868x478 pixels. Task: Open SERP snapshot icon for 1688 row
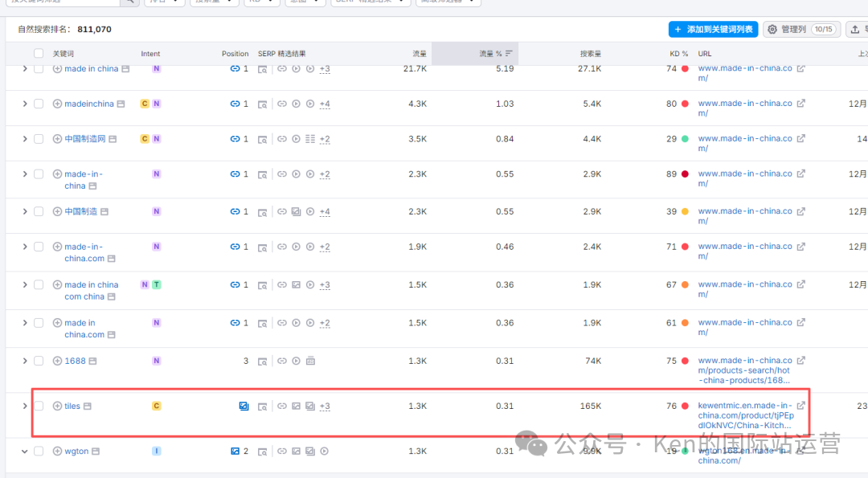(262, 362)
